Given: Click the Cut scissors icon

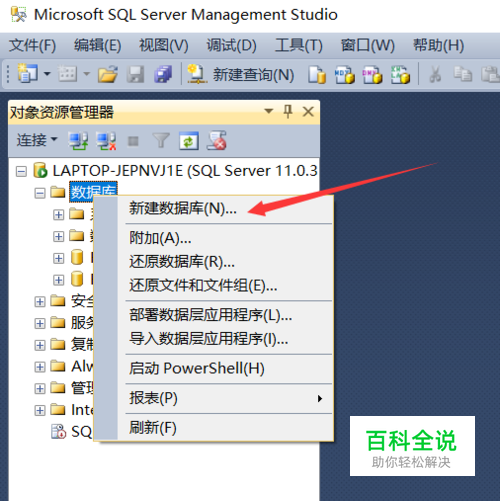Looking at the screenshot, I should (435, 74).
